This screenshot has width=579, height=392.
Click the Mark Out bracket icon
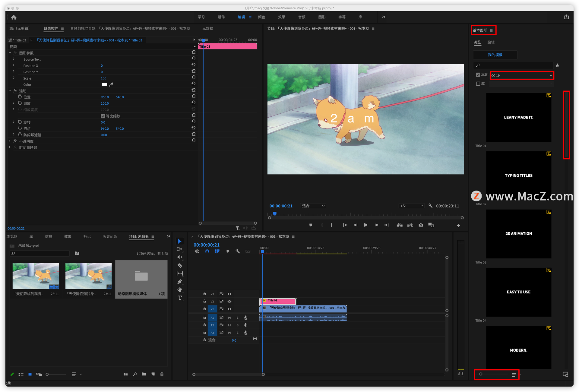(331, 225)
